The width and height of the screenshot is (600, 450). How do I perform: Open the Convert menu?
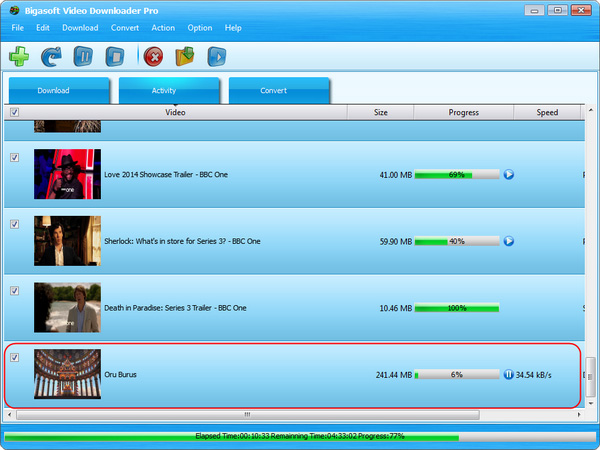[125, 28]
